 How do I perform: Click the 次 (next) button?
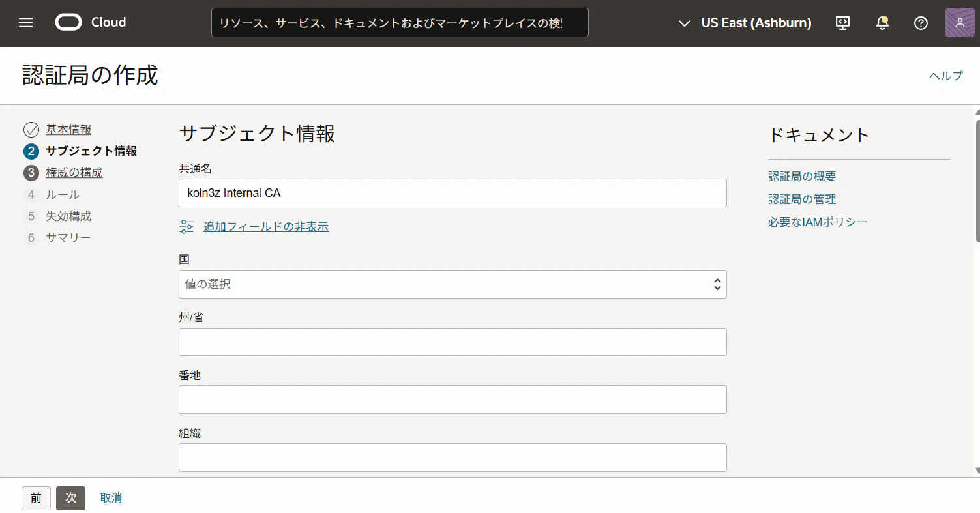[x=70, y=498]
